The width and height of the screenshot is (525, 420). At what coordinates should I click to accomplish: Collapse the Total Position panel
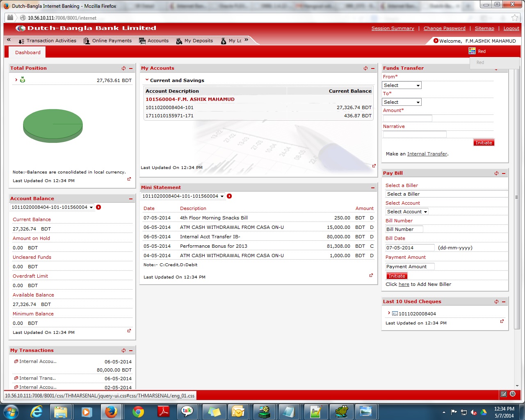(x=131, y=68)
